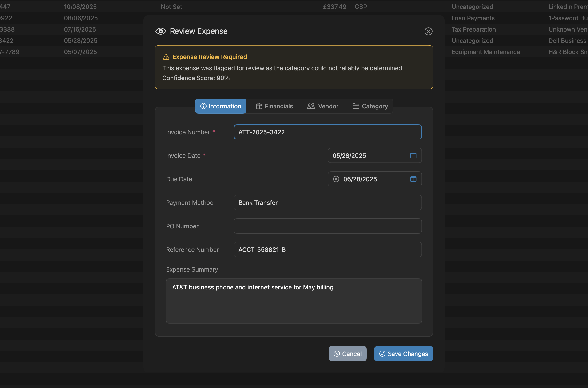Click the Expense Summary text area
Viewport: 588px width, 388px height.
click(x=294, y=301)
